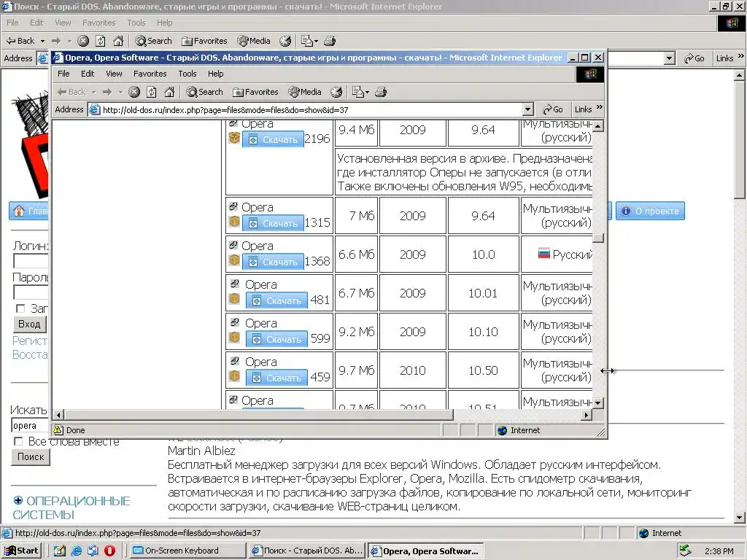Open View menu in front Opera window
Image resolution: width=747 pixels, height=560 pixels.
click(x=114, y=74)
